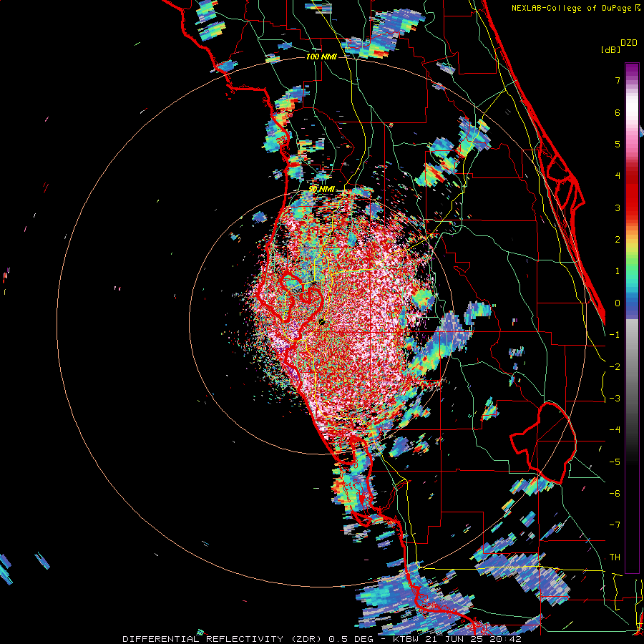Viewport: 644px width, 644px height.
Task: Click the scale value -3
Action: pyautogui.click(x=615, y=399)
